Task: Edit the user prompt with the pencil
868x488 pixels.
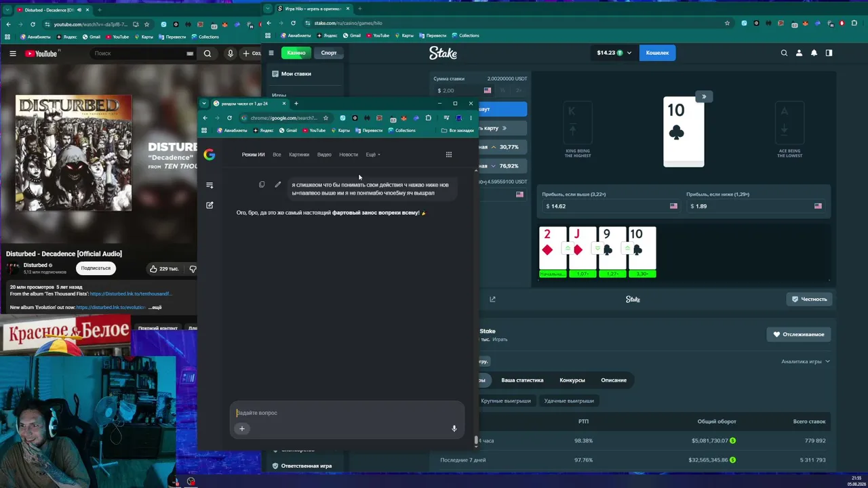Action: click(x=277, y=184)
